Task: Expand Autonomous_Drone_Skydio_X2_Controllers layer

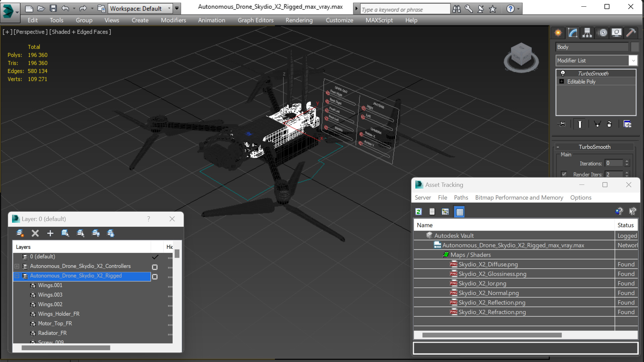Action: [x=17, y=266]
